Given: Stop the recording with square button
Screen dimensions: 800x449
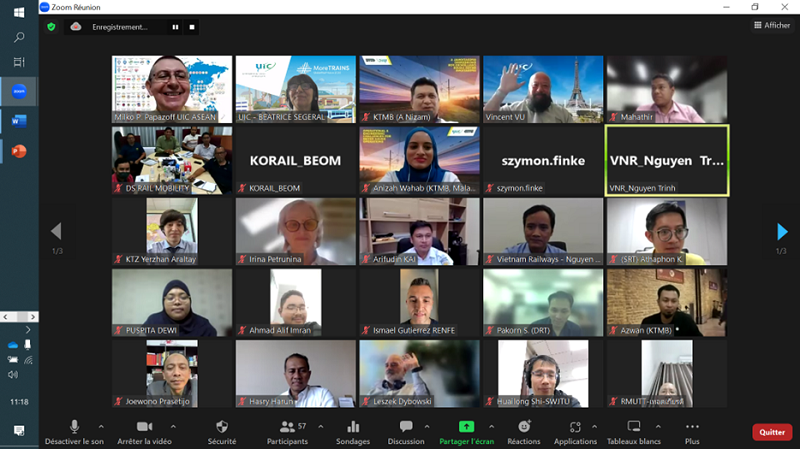Looking at the screenshot, I should [192, 27].
